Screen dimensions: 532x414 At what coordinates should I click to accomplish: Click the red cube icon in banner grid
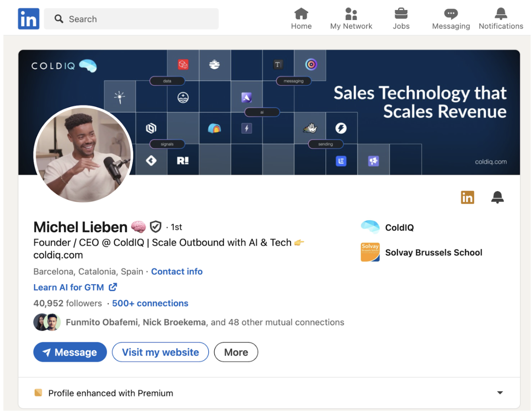point(183,64)
